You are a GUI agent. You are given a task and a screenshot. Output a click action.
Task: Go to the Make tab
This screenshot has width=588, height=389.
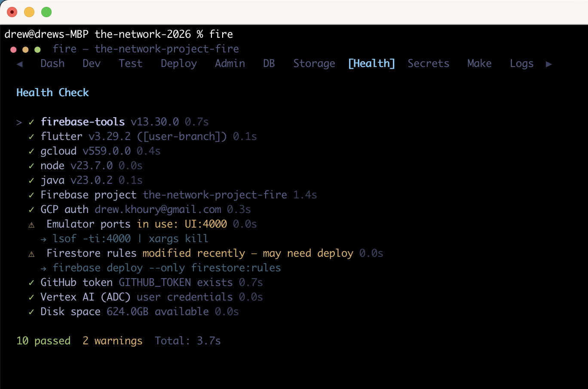coord(479,64)
